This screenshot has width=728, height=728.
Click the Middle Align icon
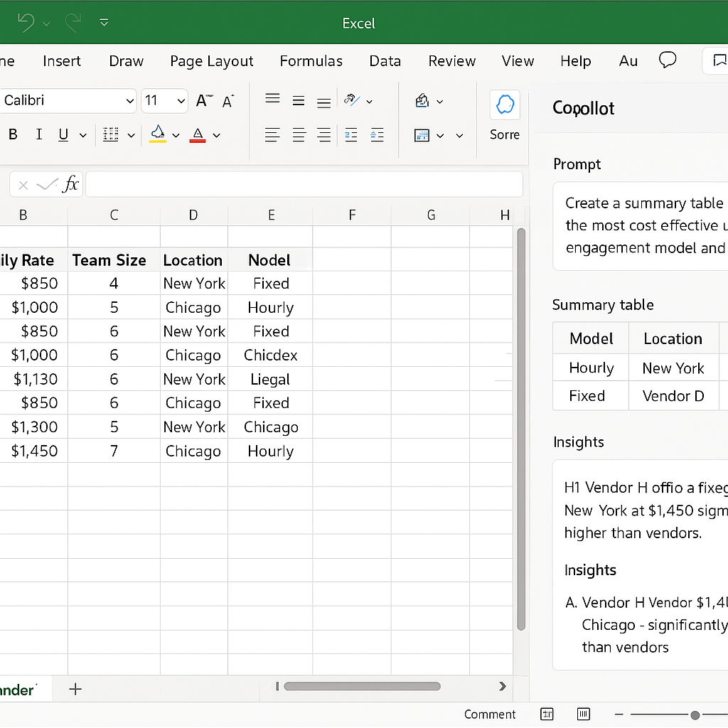tap(299, 101)
